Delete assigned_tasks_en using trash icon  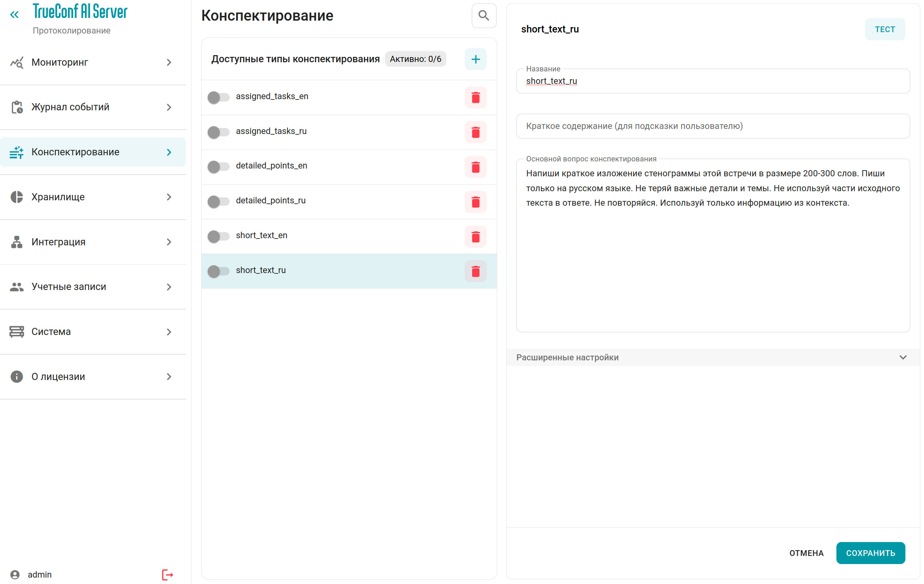[x=476, y=97]
